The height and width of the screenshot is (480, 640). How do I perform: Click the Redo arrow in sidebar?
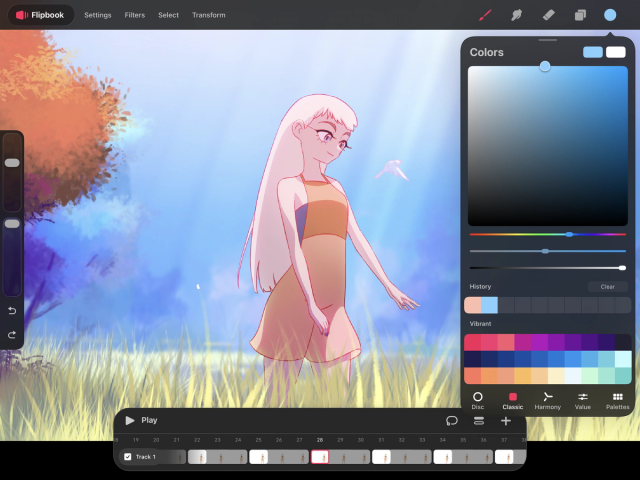click(x=12, y=334)
